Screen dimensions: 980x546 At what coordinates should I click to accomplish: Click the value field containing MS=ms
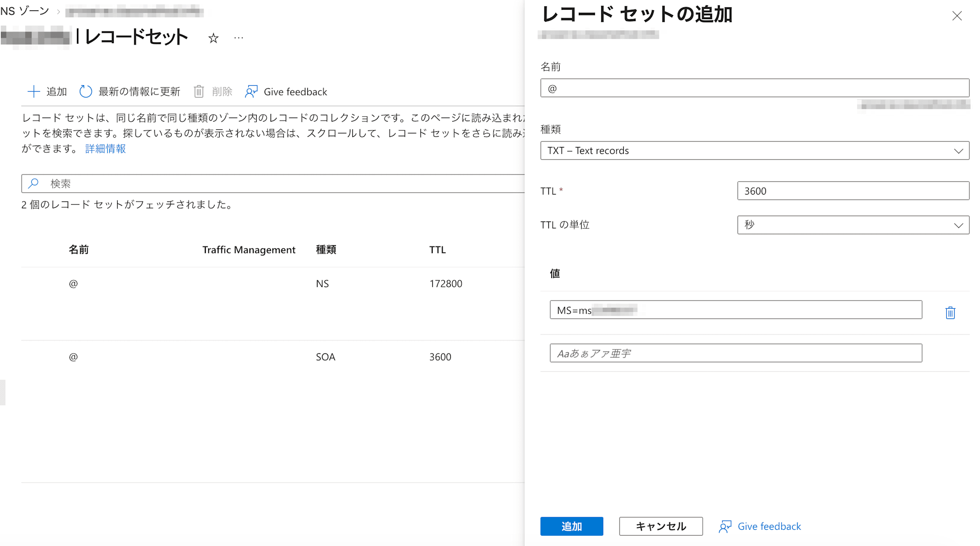pyautogui.click(x=735, y=310)
